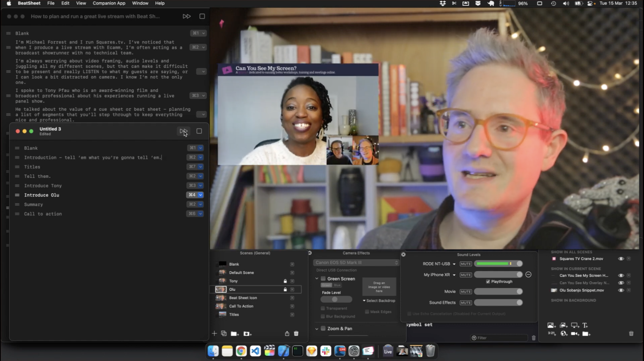This screenshot has width=644, height=361.
Task: Mute the Sound Effects channel
Action: click(466, 303)
